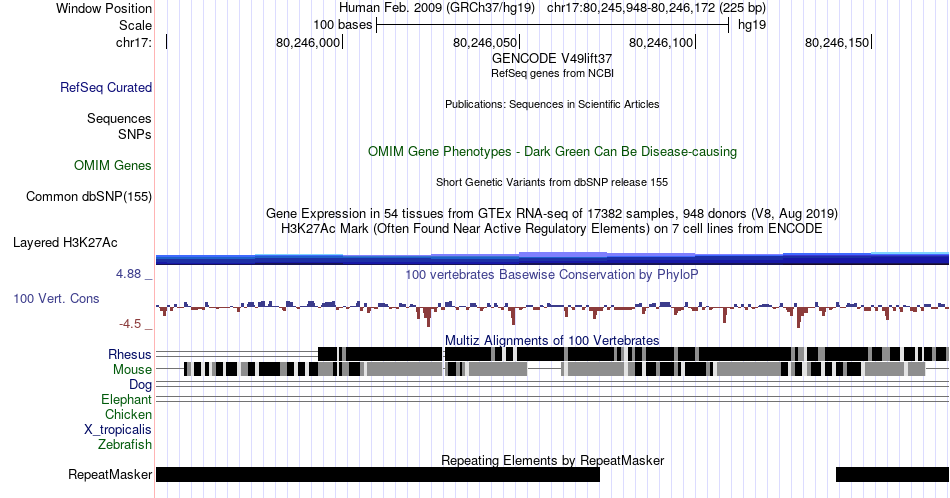Screen dimensions: 950x498
Task: Open the 100 Vert. Cons track label
Action: tap(56, 298)
